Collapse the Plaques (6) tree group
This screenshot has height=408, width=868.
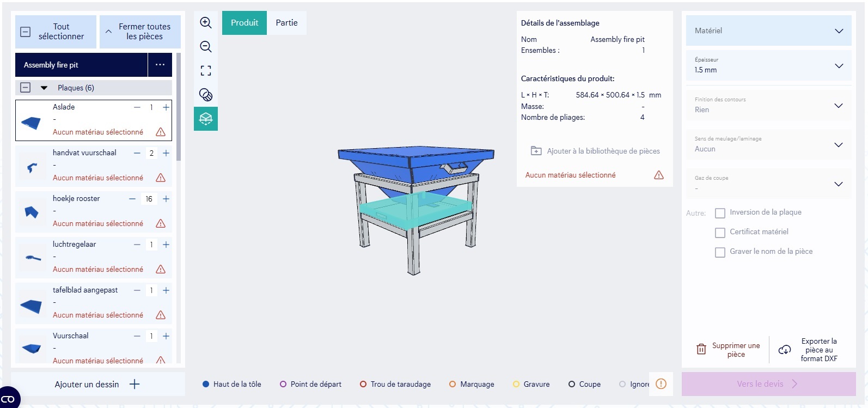pos(44,88)
